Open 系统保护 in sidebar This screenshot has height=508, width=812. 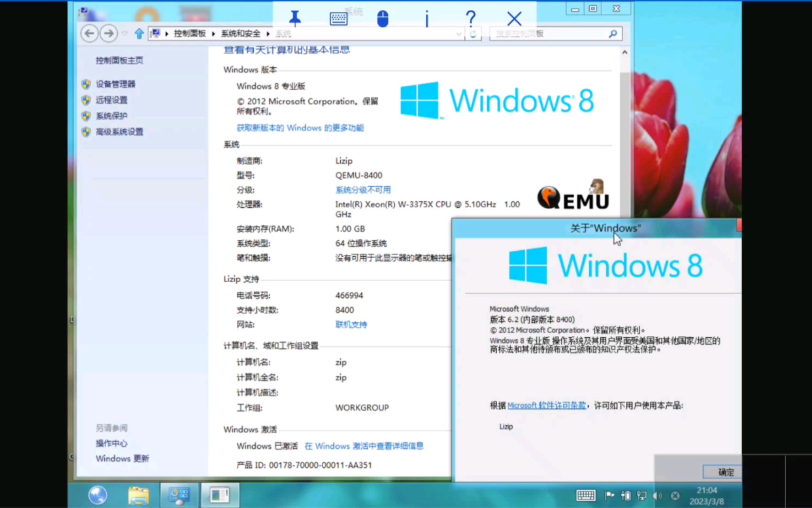pyautogui.click(x=111, y=116)
